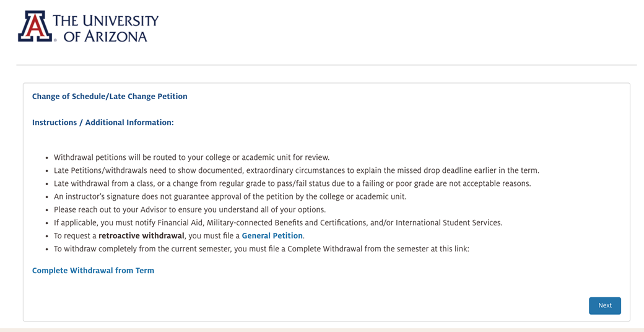This screenshot has height=332, width=644.
Task: Click the Change of Schedule/Late Change Petition heading
Action: coord(110,97)
